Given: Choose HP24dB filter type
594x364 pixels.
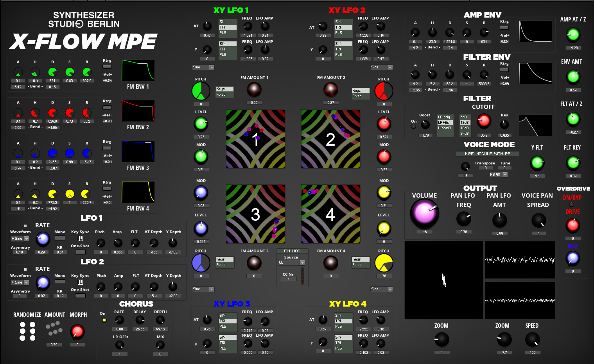Looking at the screenshot, I should click(x=445, y=128).
